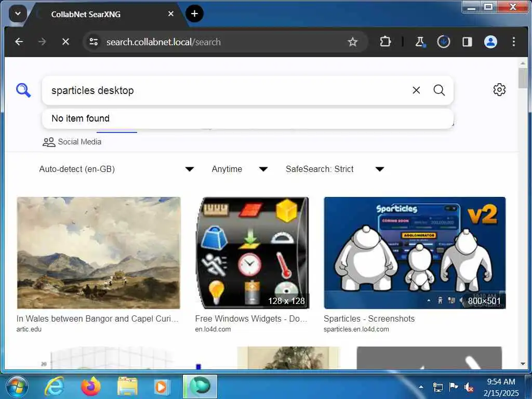Select the active browser taskbar button
Image resolution: width=532 pixels, height=399 pixels.
pos(200,387)
